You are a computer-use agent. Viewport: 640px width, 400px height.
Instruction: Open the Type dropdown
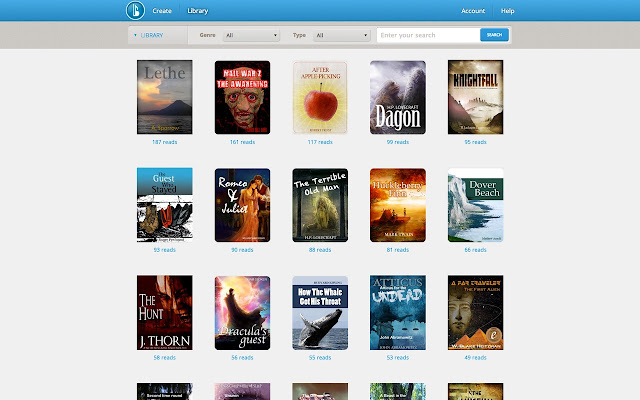click(x=342, y=35)
